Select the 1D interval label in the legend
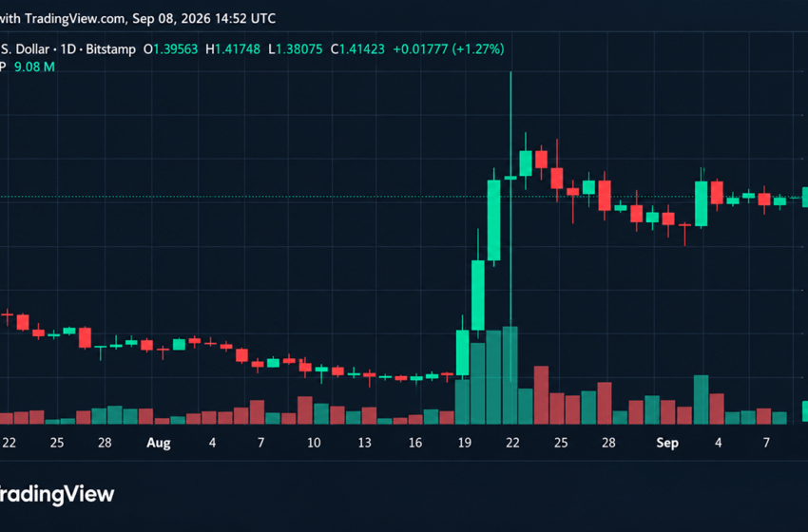This screenshot has height=532, width=808. click(68, 49)
